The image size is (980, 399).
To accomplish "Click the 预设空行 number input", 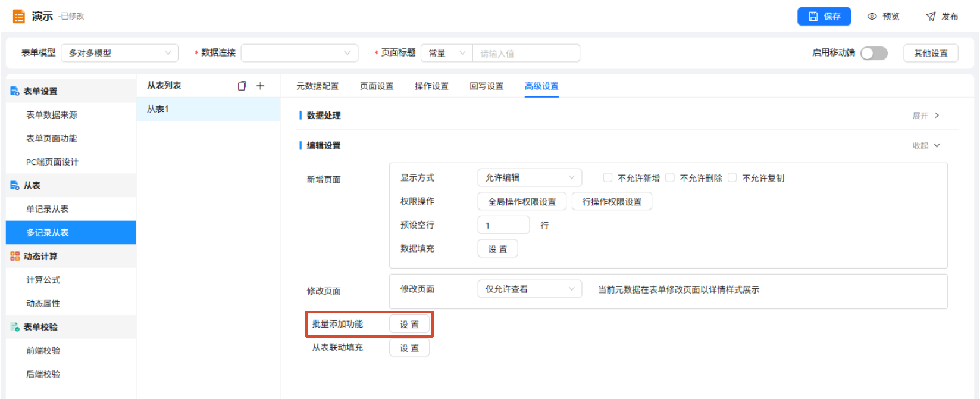I will click(x=503, y=225).
